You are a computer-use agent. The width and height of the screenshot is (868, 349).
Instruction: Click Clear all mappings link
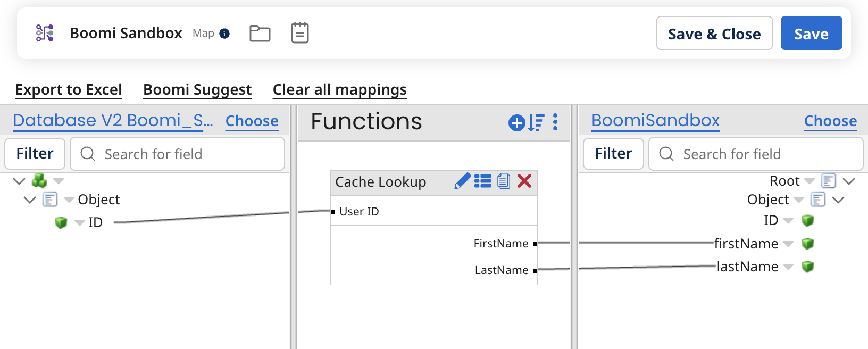point(339,90)
